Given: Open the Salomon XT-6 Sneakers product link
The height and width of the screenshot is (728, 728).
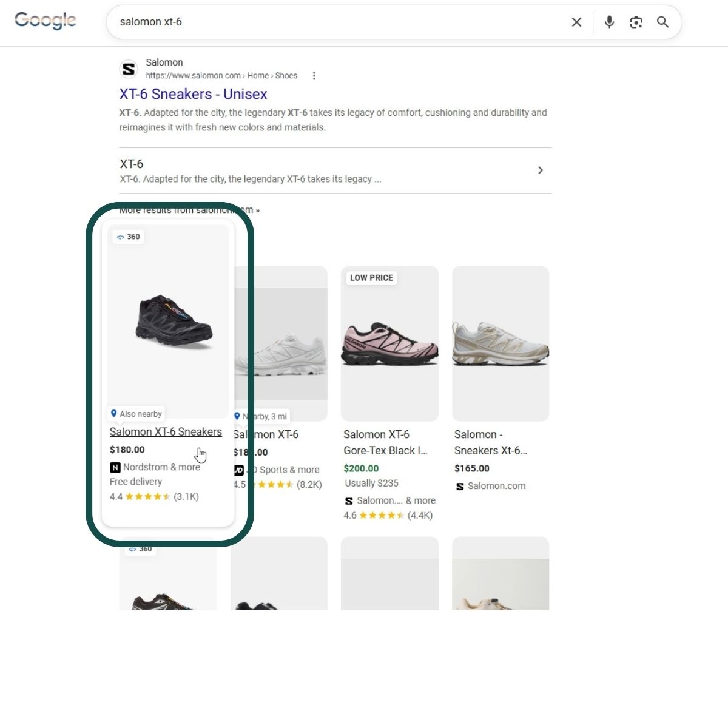Looking at the screenshot, I should [x=166, y=432].
